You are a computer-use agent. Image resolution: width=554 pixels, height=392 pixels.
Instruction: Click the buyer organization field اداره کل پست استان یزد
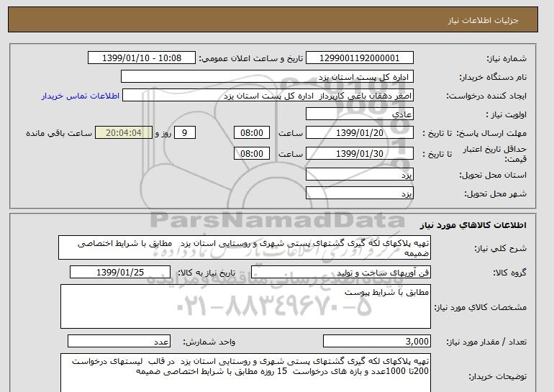(267, 77)
